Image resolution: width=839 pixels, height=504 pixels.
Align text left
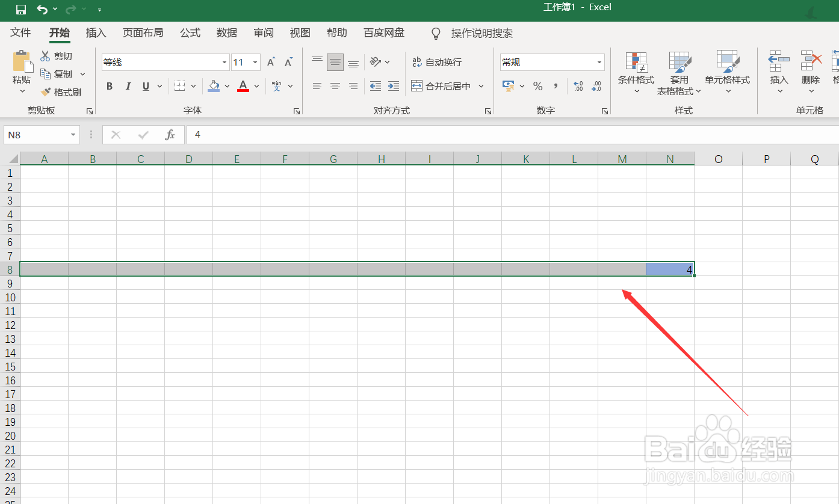pyautogui.click(x=317, y=86)
